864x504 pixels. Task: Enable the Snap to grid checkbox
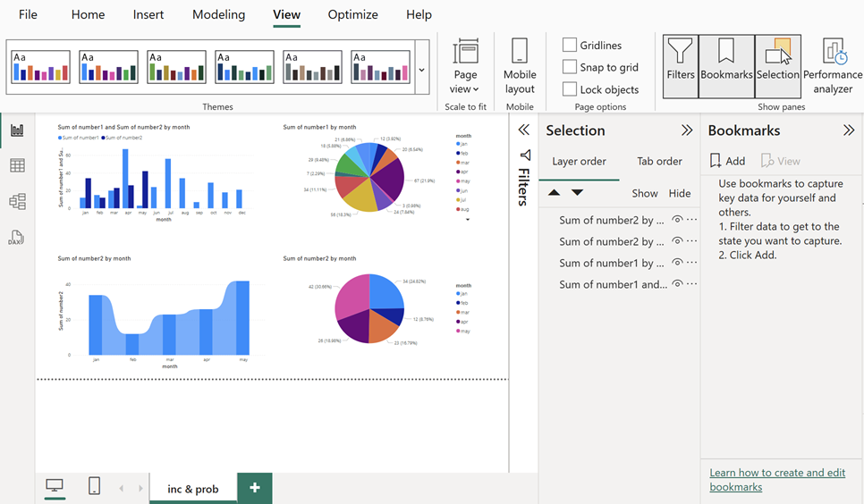tap(570, 67)
